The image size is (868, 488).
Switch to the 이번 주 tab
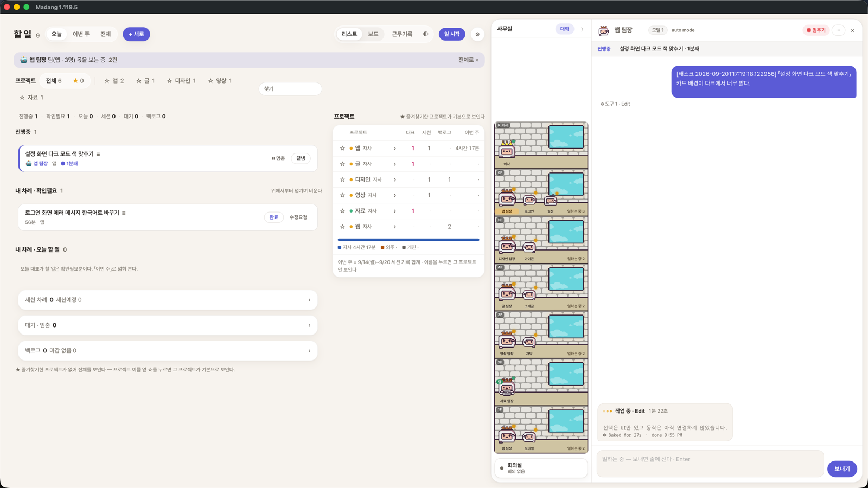pyautogui.click(x=81, y=34)
